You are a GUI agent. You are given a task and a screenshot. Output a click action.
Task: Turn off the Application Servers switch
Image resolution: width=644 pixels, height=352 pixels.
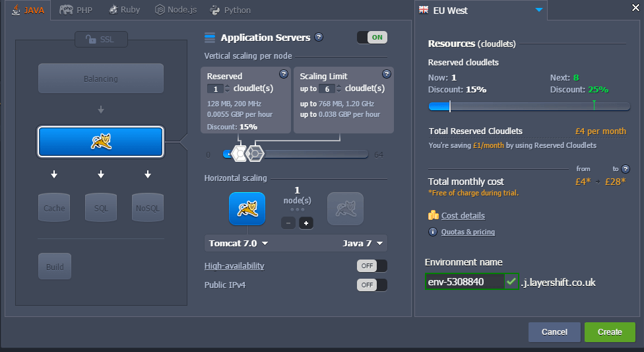pos(371,38)
